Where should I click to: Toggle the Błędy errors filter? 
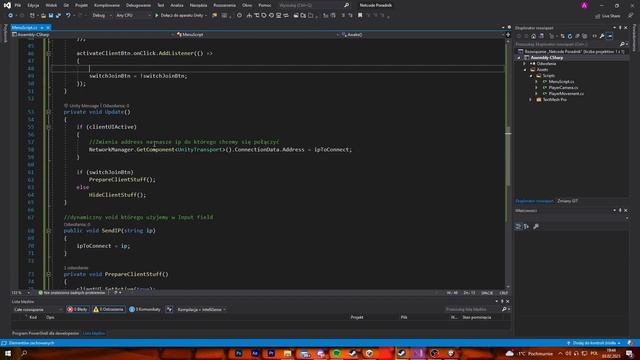coord(78,309)
